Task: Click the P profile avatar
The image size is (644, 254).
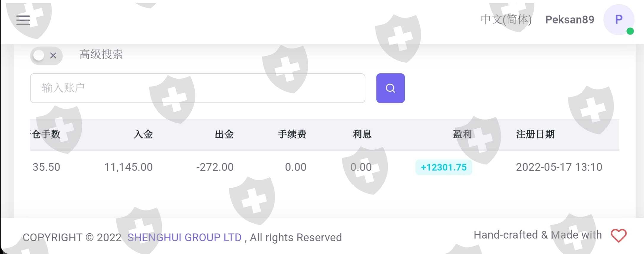Action: click(618, 20)
